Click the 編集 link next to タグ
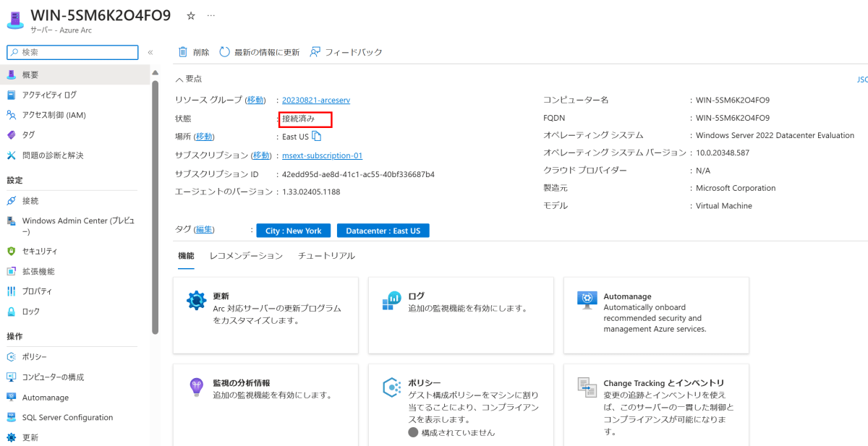The width and height of the screenshot is (868, 446). pyautogui.click(x=204, y=230)
